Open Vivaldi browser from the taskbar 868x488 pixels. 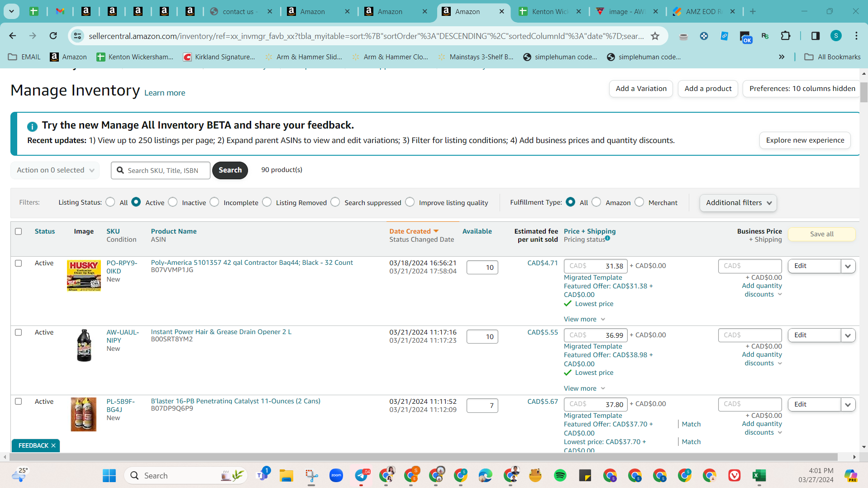point(734,475)
